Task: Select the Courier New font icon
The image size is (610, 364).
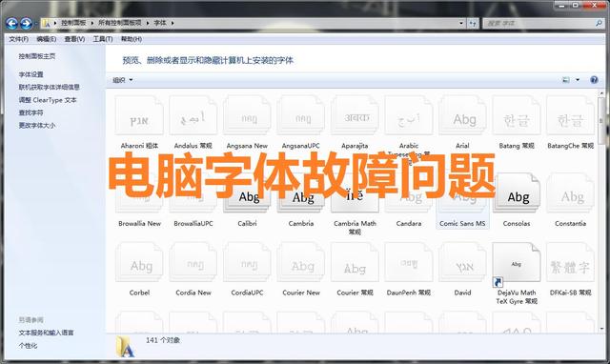Action: [301, 262]
